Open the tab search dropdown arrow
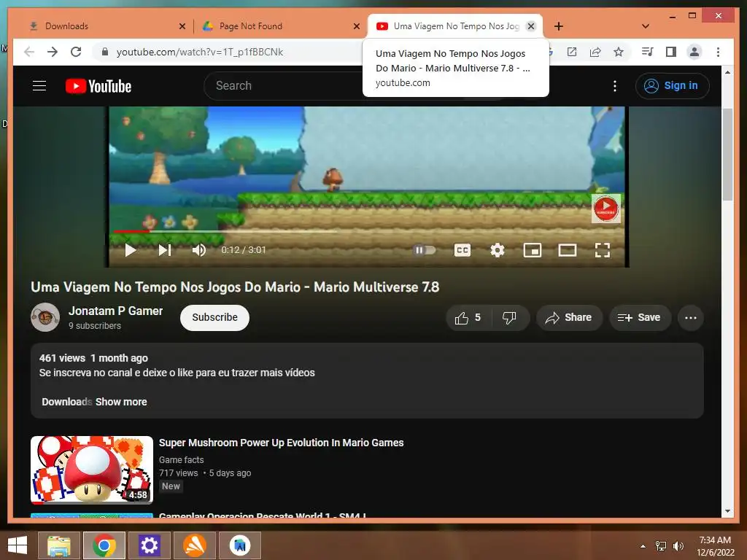The image size is (747, 560). [x=646, y=26]
